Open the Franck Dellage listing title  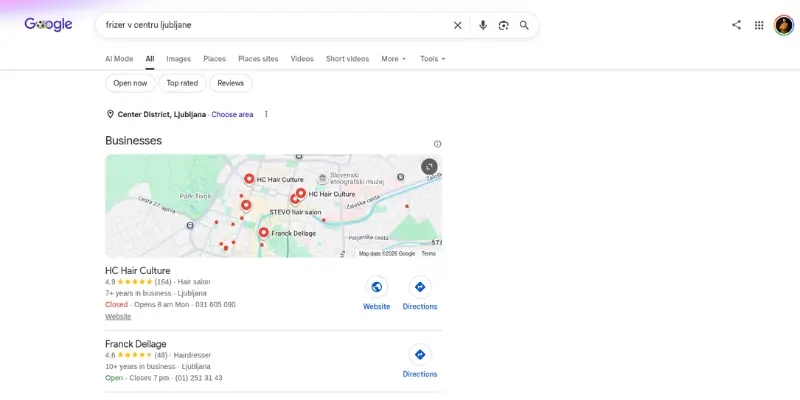point(136,344)
